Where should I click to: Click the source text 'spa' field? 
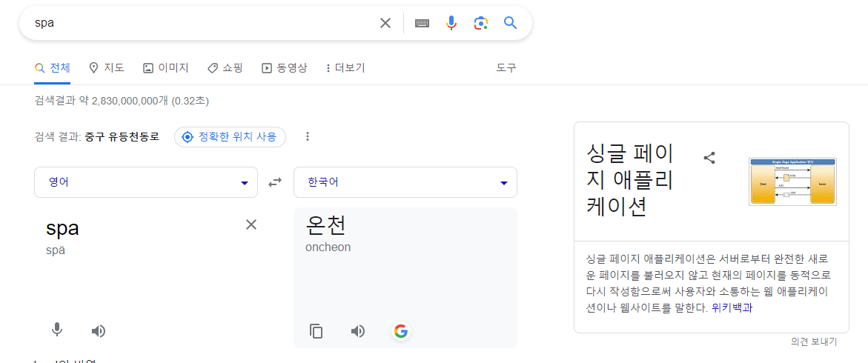tap(62, 228)
